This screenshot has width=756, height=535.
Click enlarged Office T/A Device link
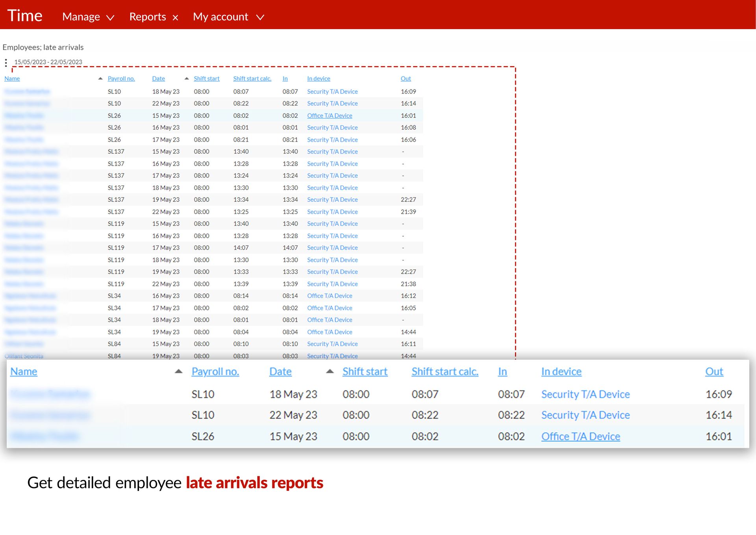pos(580,436)
